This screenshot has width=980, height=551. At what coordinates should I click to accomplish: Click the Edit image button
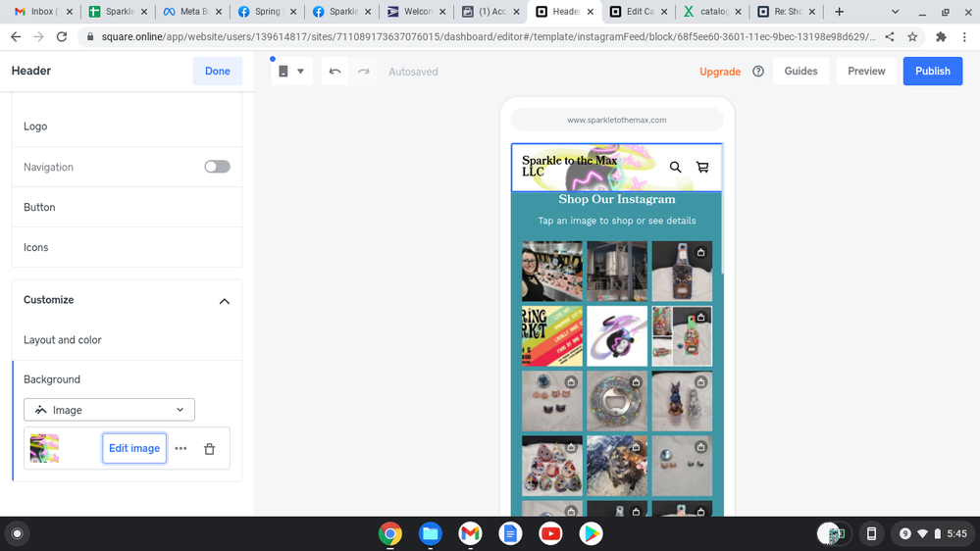[134, 448]
